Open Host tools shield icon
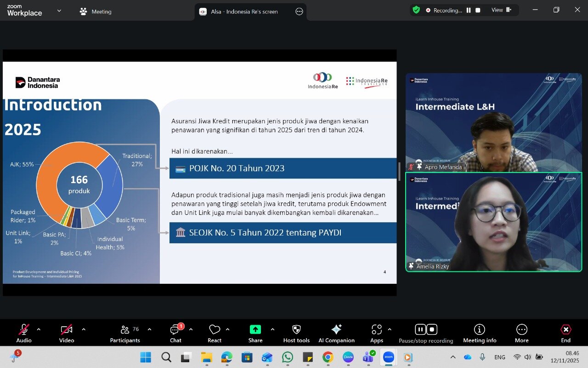Image resolution: width=588 pixels, height=368 pixels. tap(296, 333)
